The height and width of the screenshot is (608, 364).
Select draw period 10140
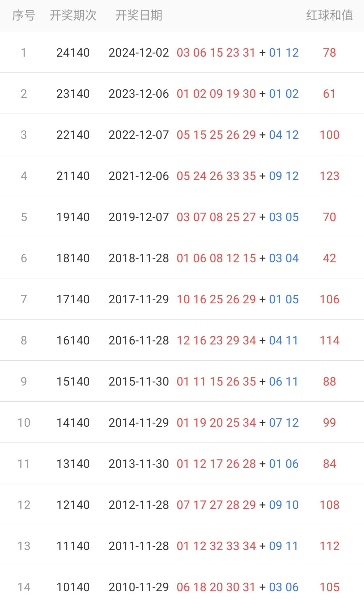73,587
